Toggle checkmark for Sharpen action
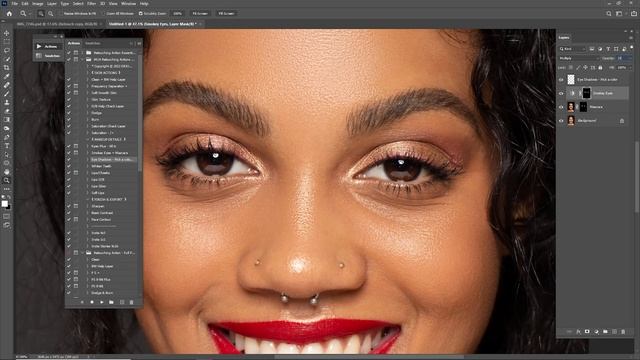Image resolution: width=640 pixels, height=360 pixels. point(69,206)
